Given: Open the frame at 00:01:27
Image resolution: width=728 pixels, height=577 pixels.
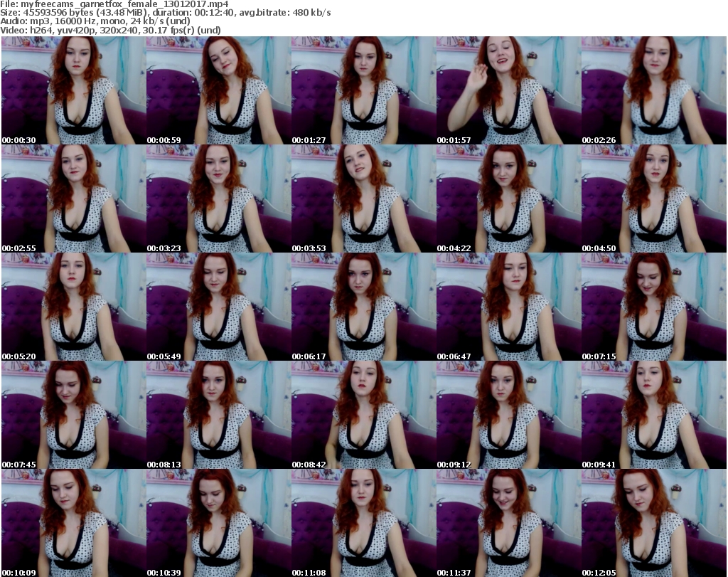Looking at the screenshot, I should click(x=363, y=90).
